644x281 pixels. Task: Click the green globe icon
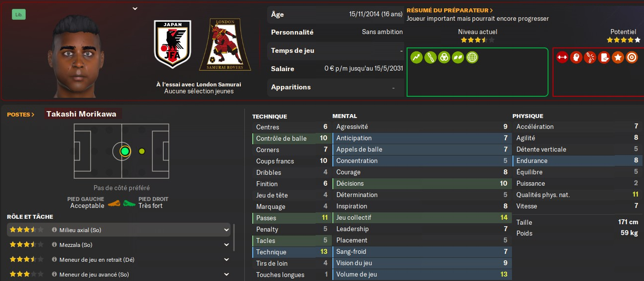pyautogui.click(x=472, y=58)
